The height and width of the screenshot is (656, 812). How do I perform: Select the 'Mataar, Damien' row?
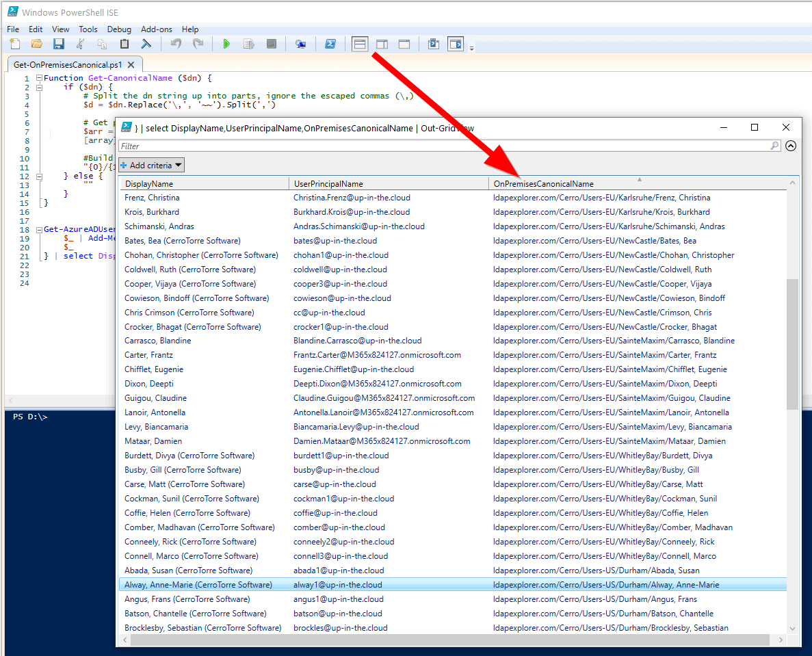pos(453,441)
